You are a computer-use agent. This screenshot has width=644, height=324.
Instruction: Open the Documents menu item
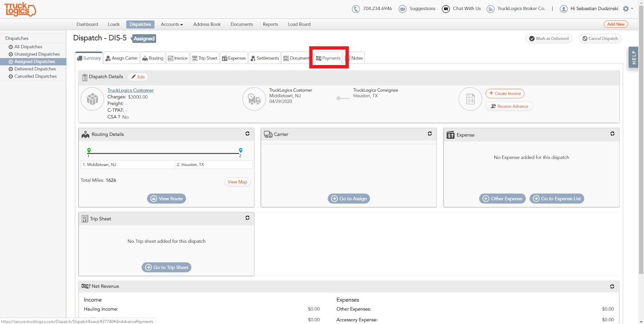point(242,25)
